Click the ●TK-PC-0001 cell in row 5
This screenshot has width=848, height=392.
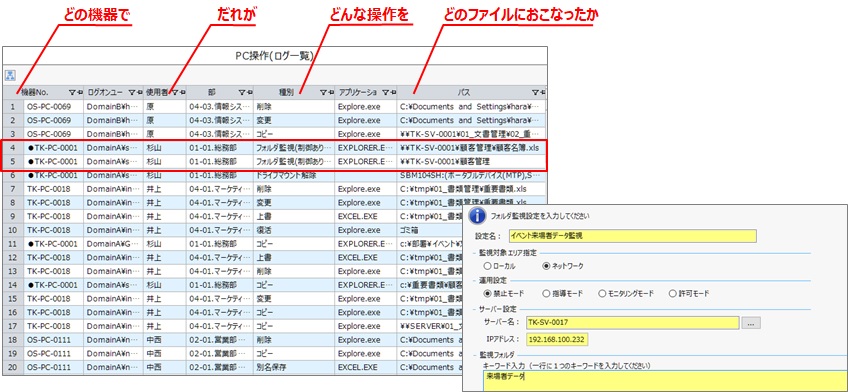[54, 161]
